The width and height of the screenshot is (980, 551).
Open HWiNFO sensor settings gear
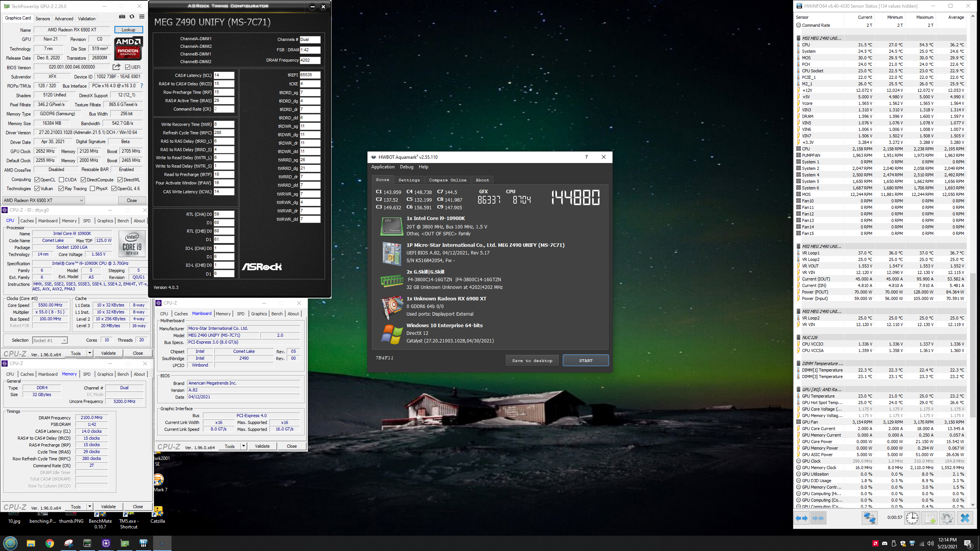click(x=947, y=518)
